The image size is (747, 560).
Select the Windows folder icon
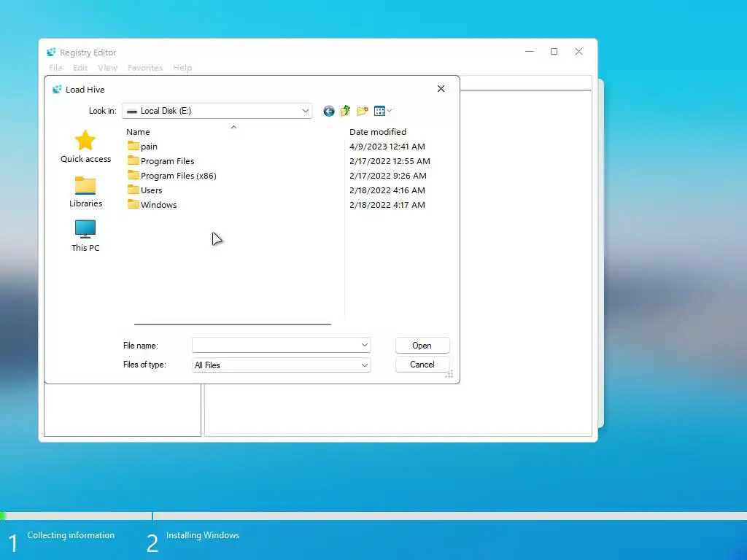click(x=133, y=204)
